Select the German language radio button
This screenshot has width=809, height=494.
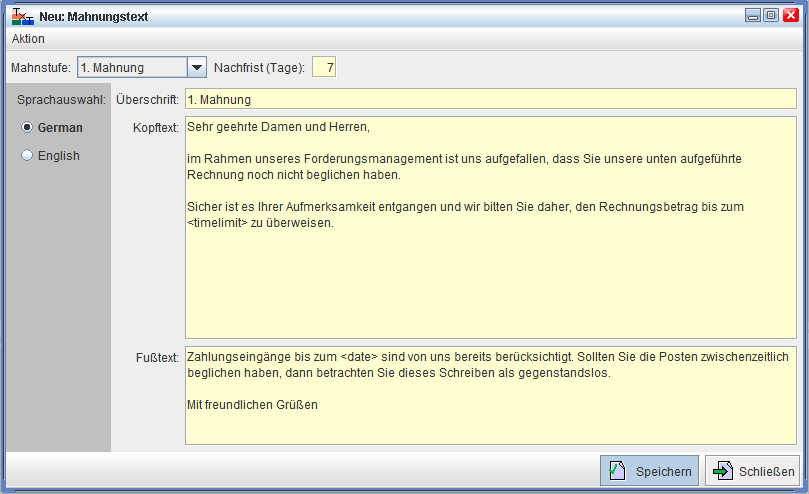coord(27,128)
